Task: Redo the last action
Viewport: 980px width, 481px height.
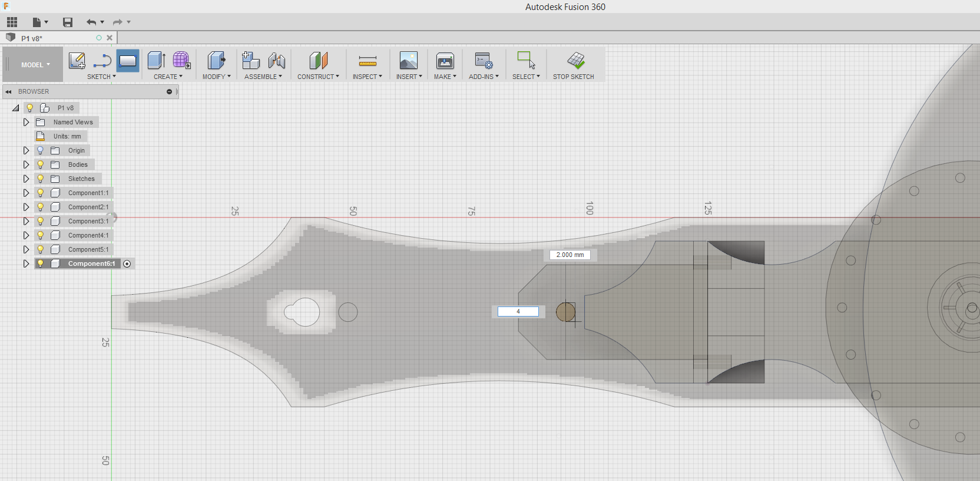Action: point(118,22)
